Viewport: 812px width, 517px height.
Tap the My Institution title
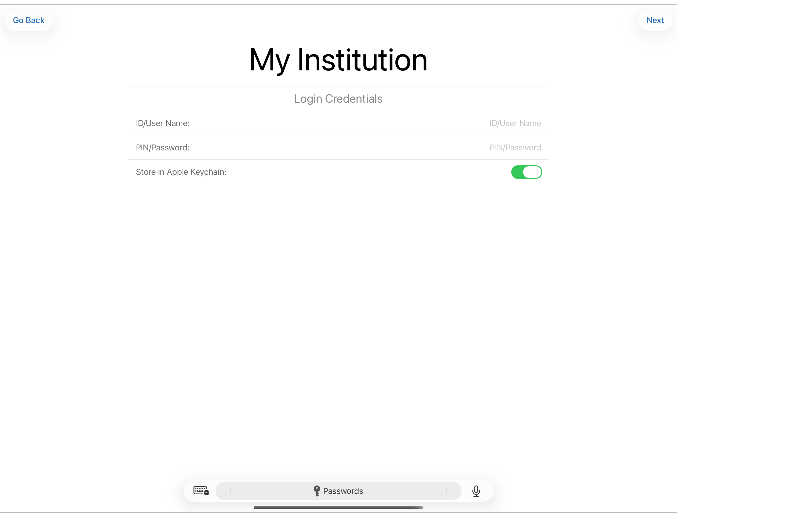pyautogui.click(x=338, y=60)
